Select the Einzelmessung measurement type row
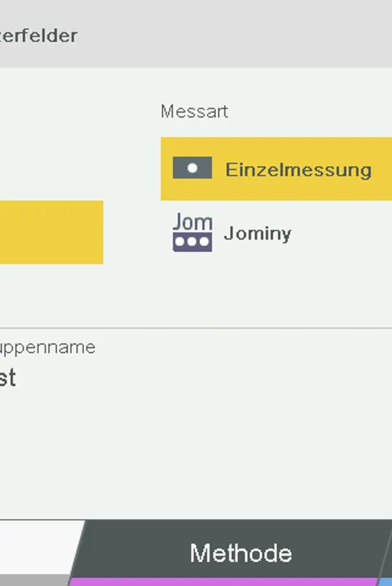Image resolution: width=392 pixels, height=586 pixels. [x=276, y=168]
